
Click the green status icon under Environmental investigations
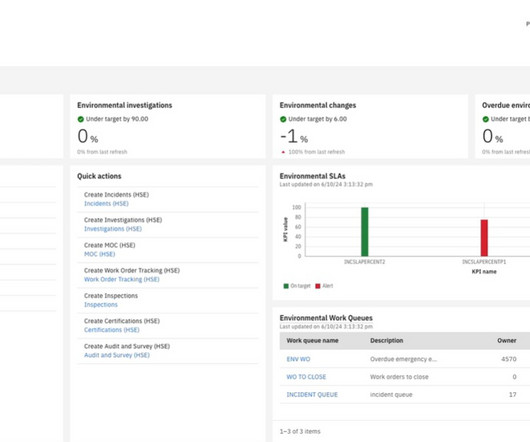pyautogui.click(x=80, y=119)
